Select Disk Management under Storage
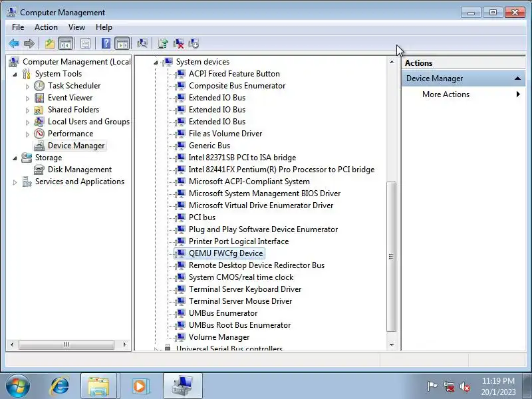This screenshot has width=532, height=399. [x=79, y=170]
